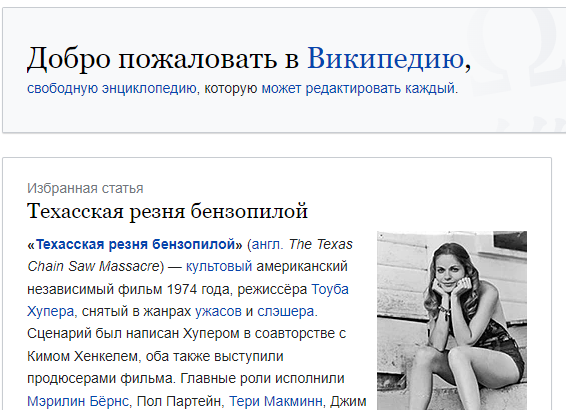
Task: Open the Хупера surname link
Action: (51, 311)
